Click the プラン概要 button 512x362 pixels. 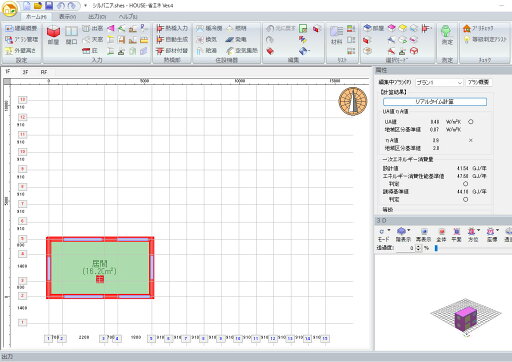pos(479,82)
